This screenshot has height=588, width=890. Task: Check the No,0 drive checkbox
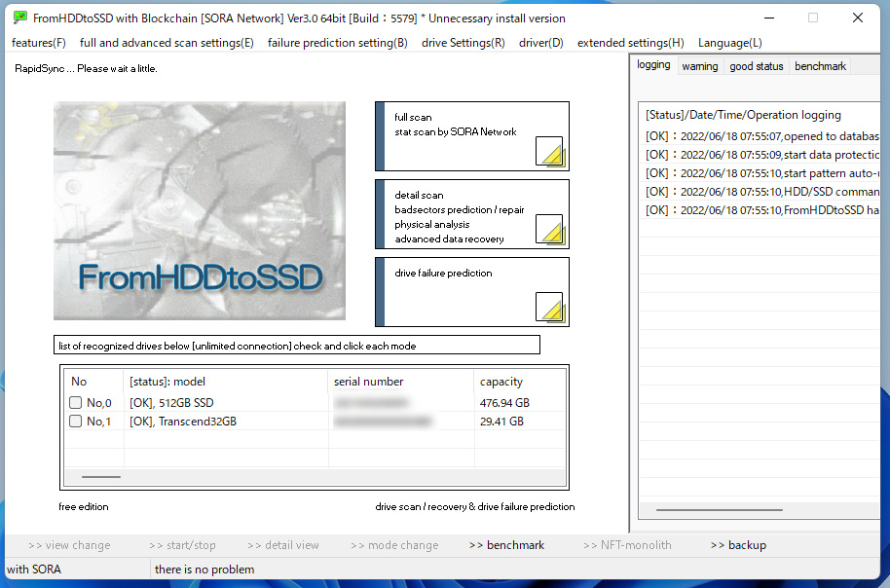point(76,402)
